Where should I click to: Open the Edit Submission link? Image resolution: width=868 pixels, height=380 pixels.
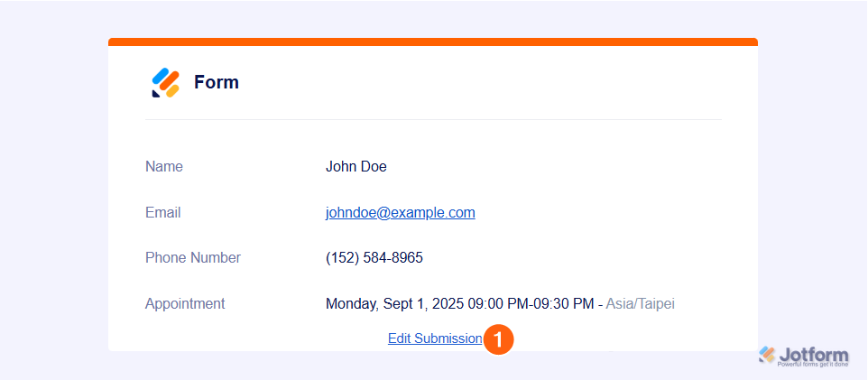[435, 338]
